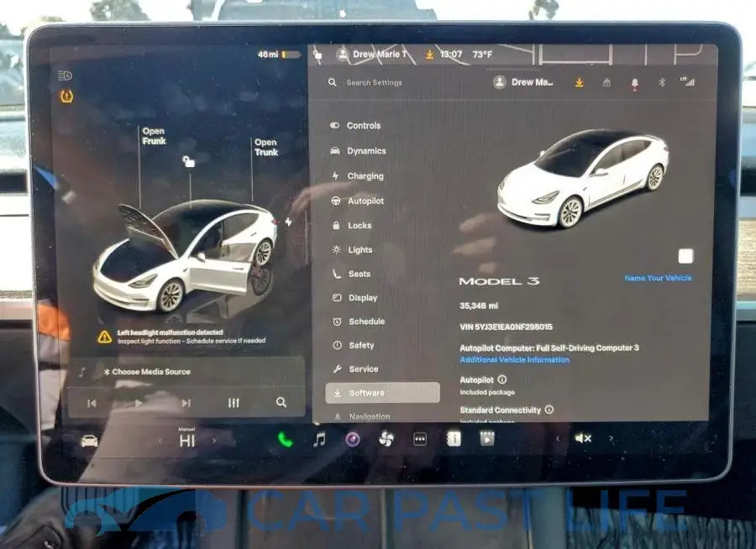Tap the headlight indicator icon
756x549 pixels.
[65, 76]
